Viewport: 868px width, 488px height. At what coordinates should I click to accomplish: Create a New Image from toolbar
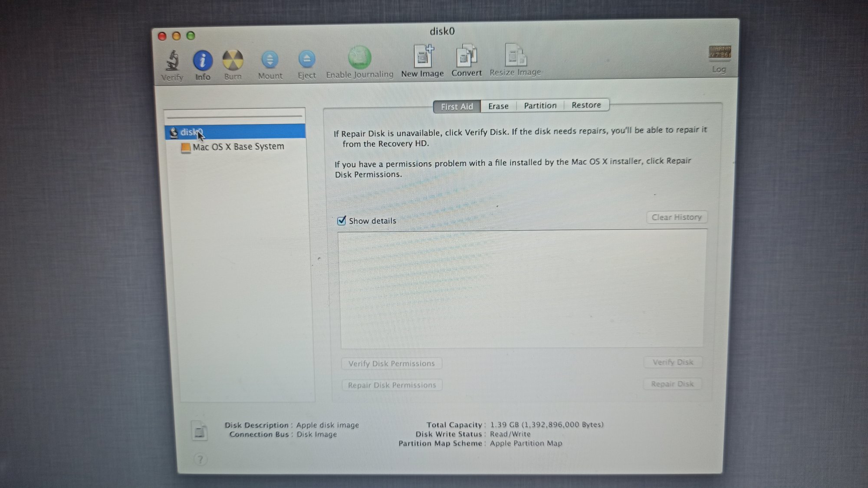point(423,57)
